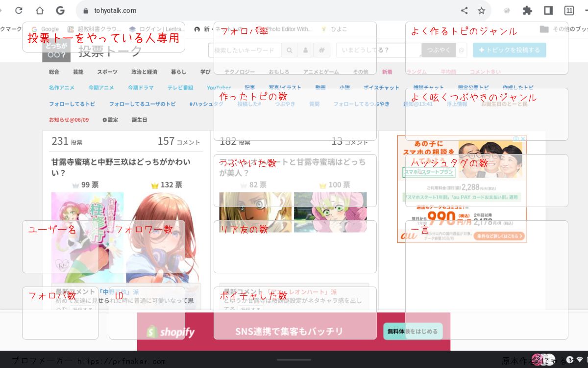Viewport: 588px width, 368px height.
Task: Click the Shopify logo in the bottom banner
Action: pyautogui.click(x=171, y=332)
